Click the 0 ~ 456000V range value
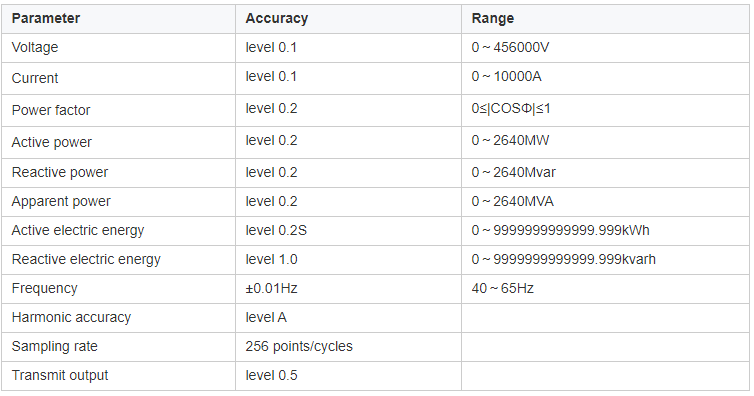754x396 pixels. (510, 48)
